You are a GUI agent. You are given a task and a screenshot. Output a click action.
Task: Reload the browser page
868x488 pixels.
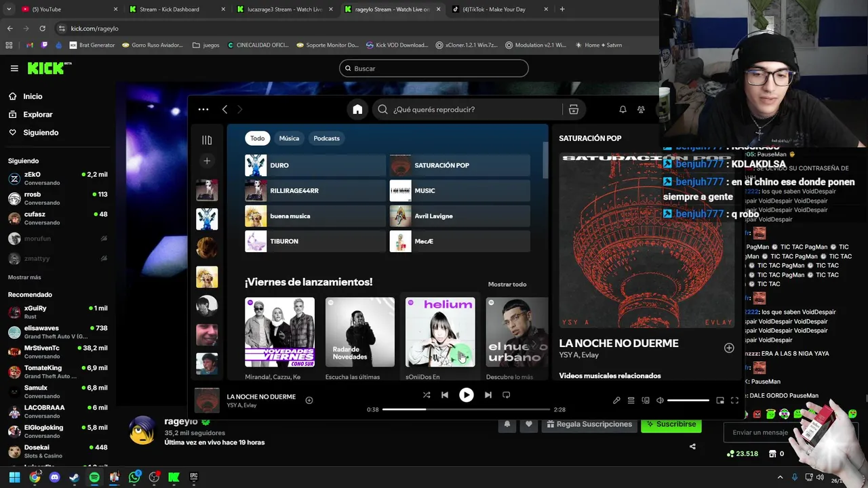42,28
